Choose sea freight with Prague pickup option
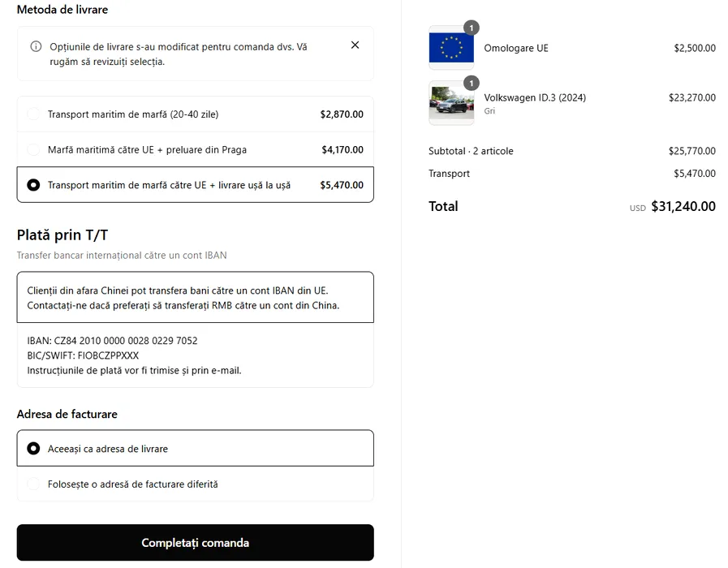 coord(33,150)
